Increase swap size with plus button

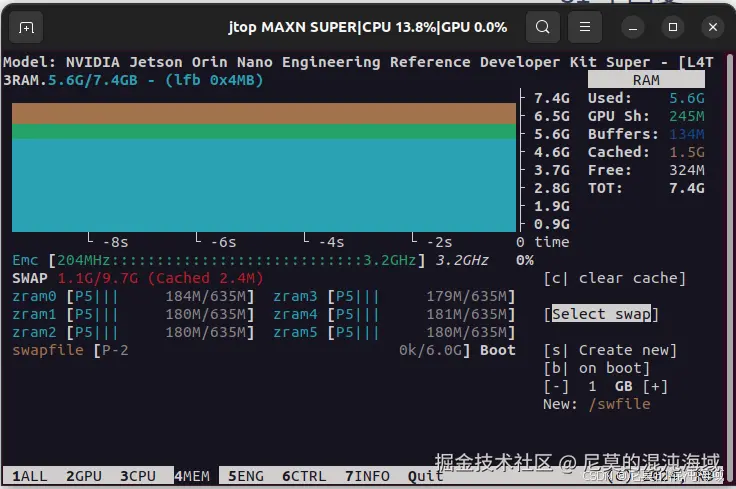[655, 386]
